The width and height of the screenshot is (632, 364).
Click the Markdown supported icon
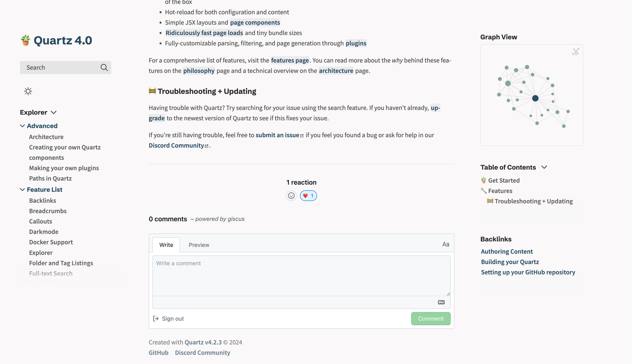[441, 302]
